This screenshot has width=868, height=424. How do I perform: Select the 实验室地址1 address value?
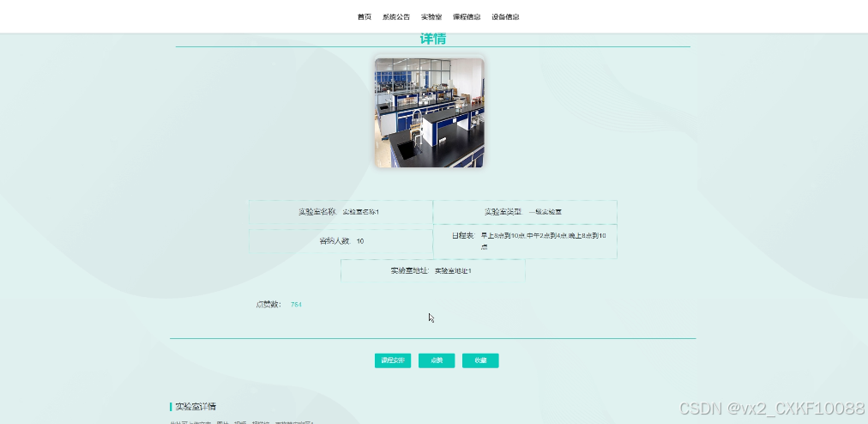pyautogui.click(x=453, y=271)
